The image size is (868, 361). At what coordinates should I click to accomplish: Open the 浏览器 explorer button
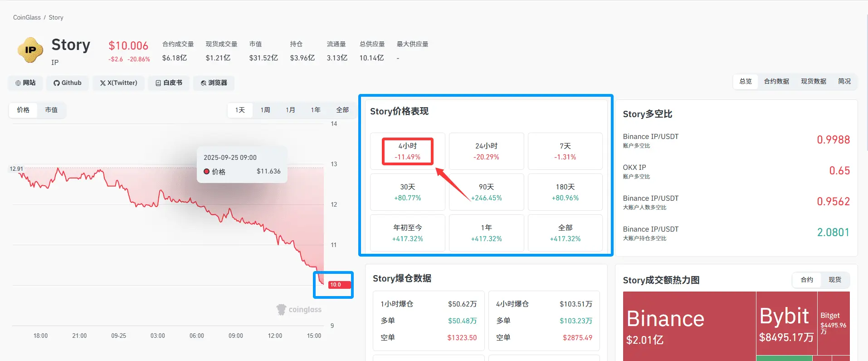(214, 83)
